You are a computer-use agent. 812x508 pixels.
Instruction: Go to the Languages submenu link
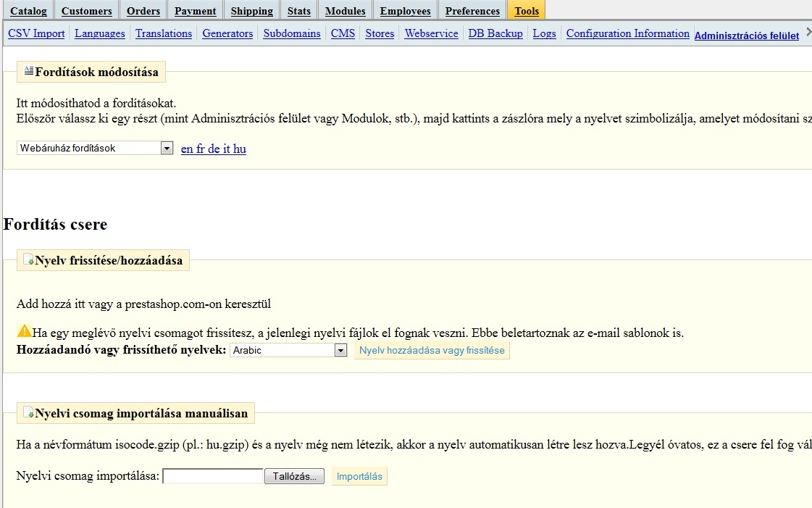point(99,33)
